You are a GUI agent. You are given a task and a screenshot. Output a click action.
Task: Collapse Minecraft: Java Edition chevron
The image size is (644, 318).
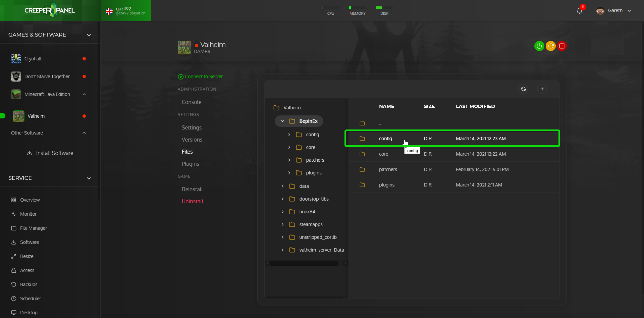[84, 94]
